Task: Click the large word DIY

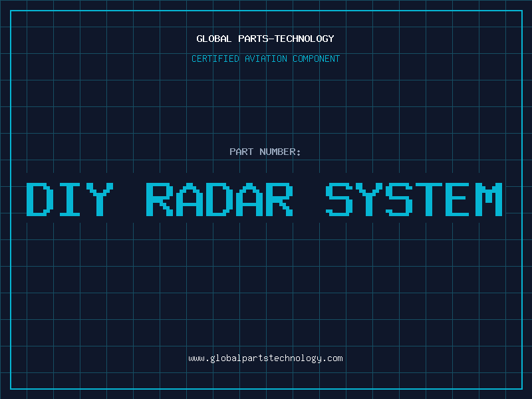Action: (x=70, y=199)
